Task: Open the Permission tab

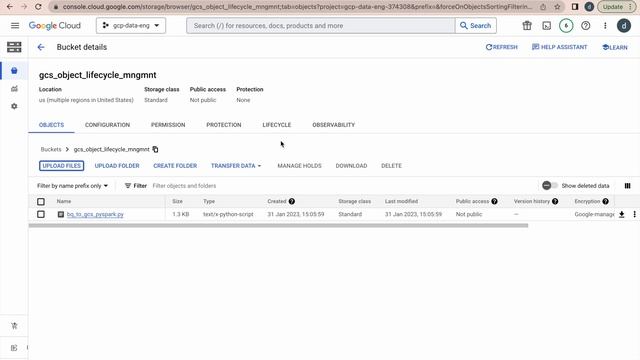Action: tap(168, 125)
